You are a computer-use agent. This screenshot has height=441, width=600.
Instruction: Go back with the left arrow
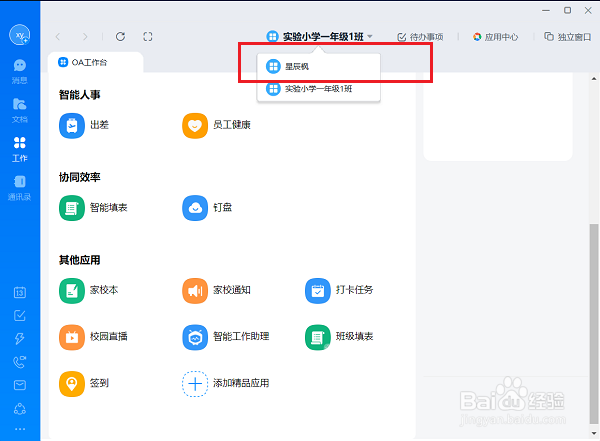point(58,37)
